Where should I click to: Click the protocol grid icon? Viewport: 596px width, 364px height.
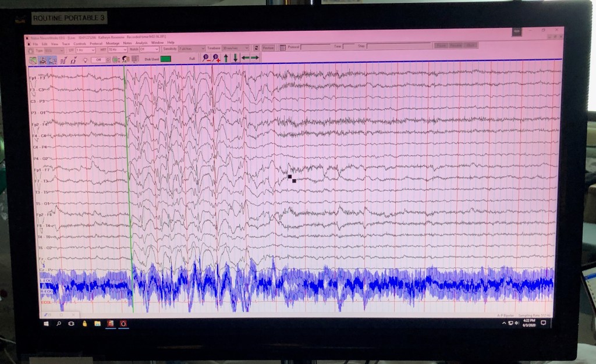[x=282, y=47]
